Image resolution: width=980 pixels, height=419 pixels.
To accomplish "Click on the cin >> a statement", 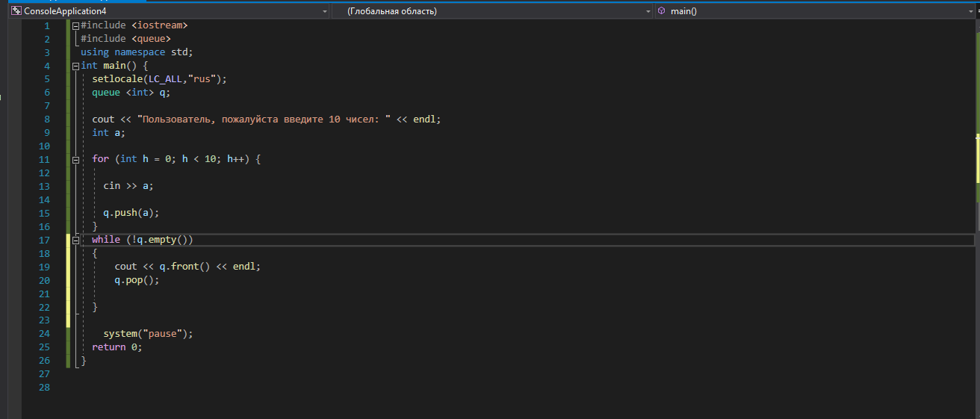I will [x=128, y=186].
